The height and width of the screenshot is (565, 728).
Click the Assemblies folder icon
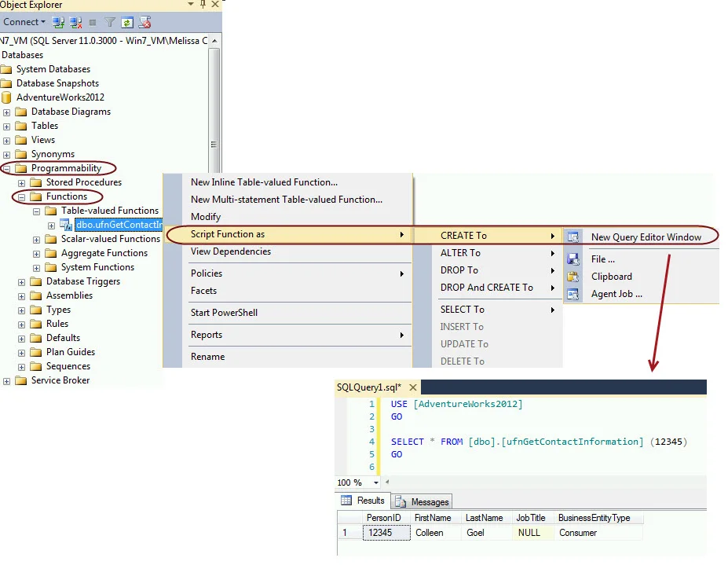(x=36, y=295)
